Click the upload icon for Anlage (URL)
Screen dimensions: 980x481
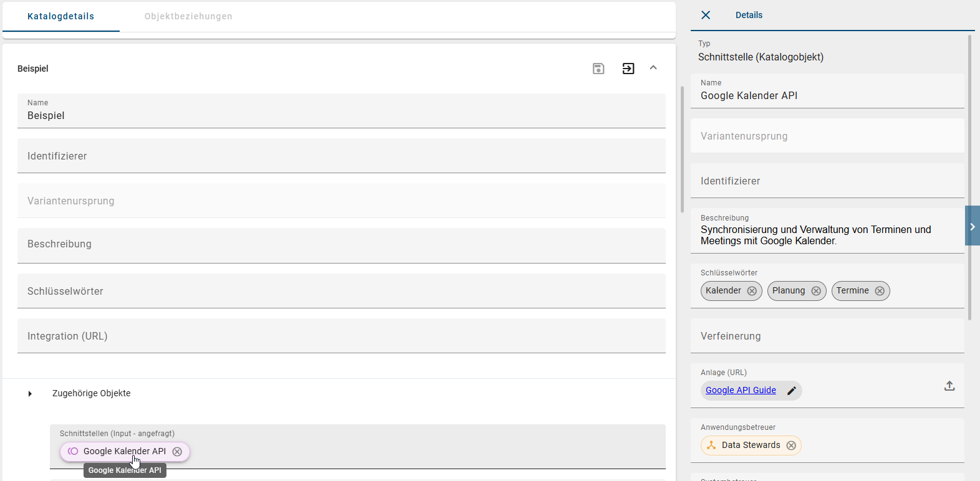[x=949, y=386]
